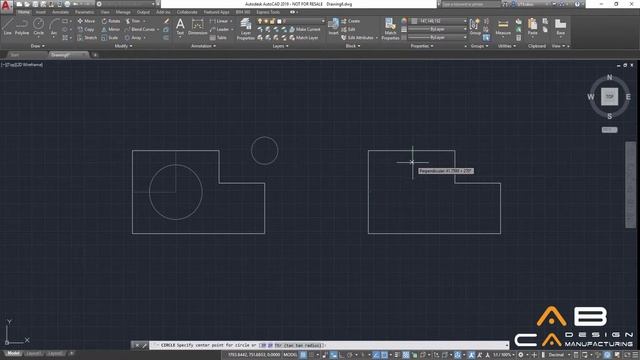Activate the Stretch command
The image size is (640, 360).
pos(87,38)
